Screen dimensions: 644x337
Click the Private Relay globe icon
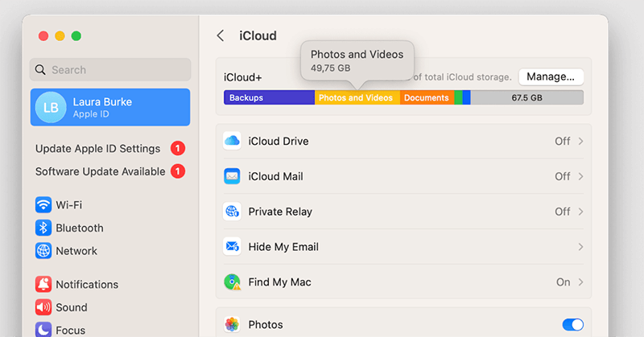(232, 212)
